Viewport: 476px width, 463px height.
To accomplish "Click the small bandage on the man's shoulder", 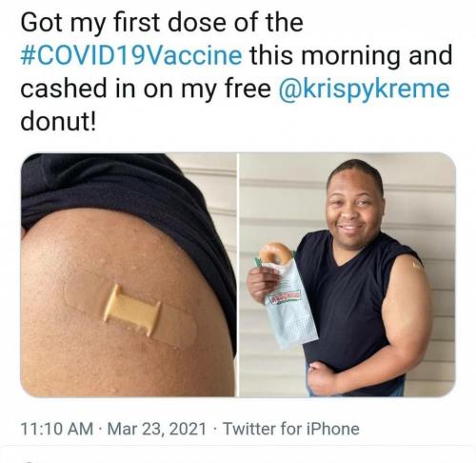I will (418, 265).
